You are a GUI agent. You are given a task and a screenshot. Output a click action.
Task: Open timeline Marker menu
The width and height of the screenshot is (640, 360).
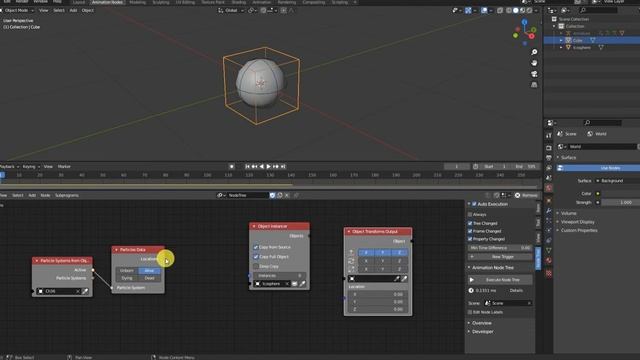pos(64,167)
